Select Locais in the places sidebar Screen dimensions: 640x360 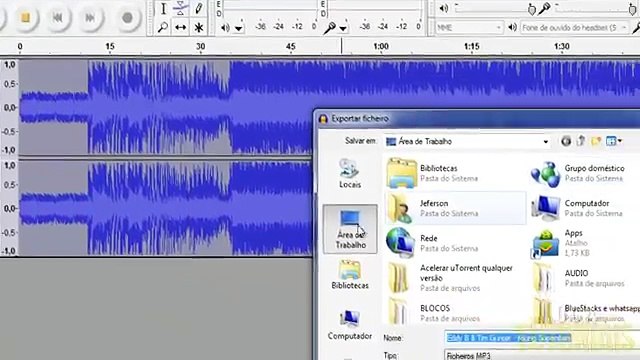coord(350,173)
